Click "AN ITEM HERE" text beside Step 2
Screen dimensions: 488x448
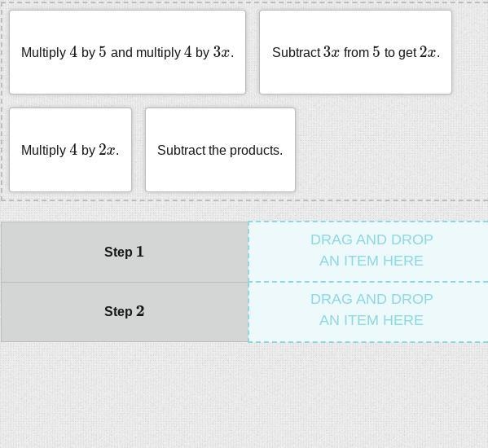tap(371, 320)
